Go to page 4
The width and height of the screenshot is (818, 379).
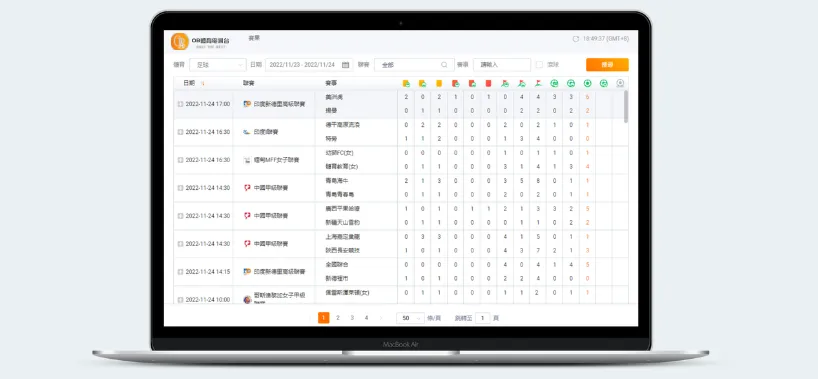click(x=366, y=318)
